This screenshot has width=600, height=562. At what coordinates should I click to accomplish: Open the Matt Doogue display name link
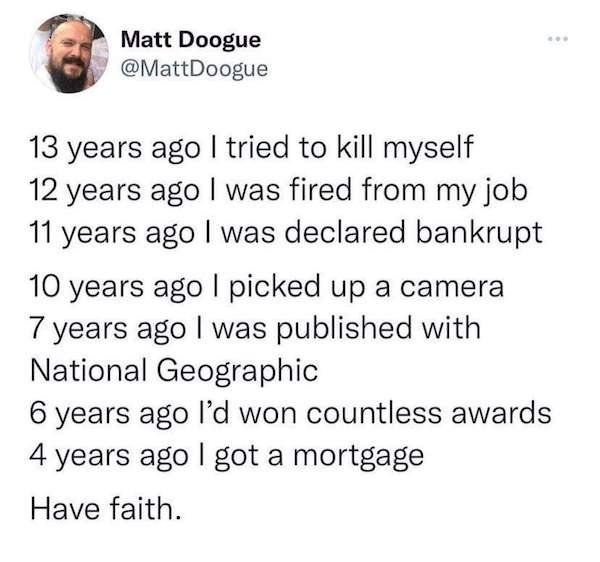pyautogui.click(x=190, y=40)
